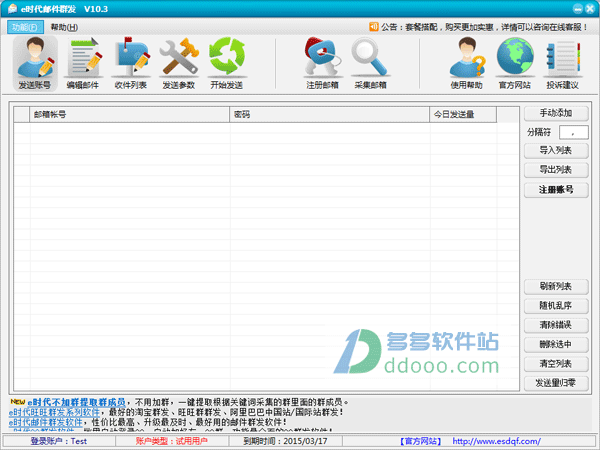Open the e时代邮件群发软件 link

coord(46,422)
